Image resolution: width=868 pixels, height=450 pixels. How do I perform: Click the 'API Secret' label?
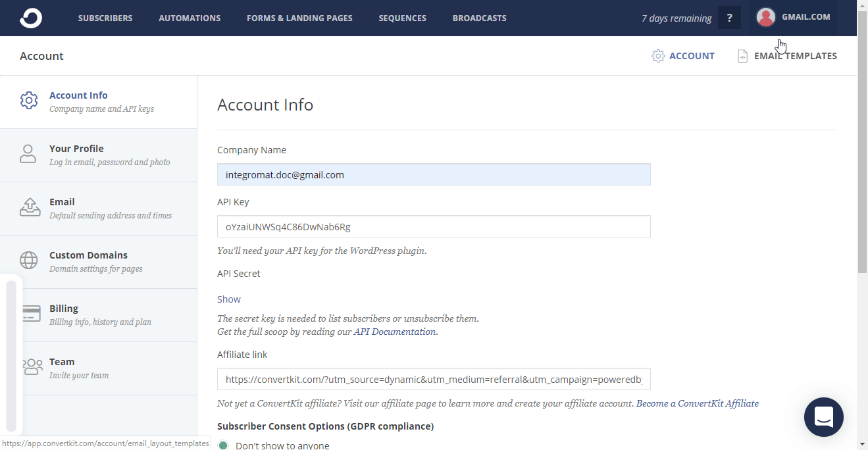click(x=239, y=274)
